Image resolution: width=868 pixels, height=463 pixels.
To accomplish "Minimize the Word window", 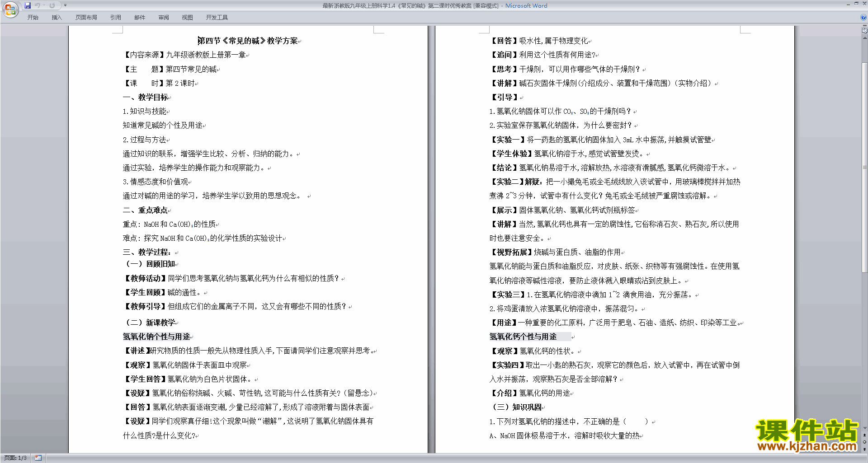I will click(x=848, y=4).
